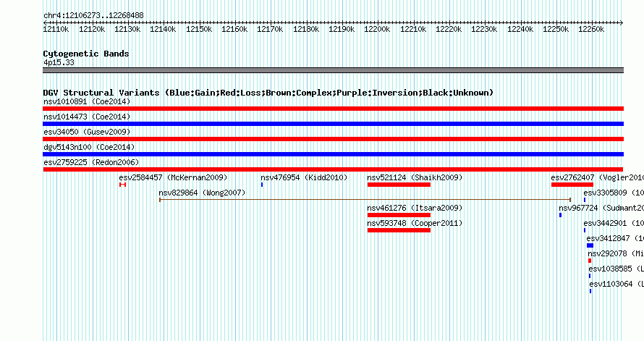
Task: Click the nsv292078 small red block
Action: [x=590, y=261]
